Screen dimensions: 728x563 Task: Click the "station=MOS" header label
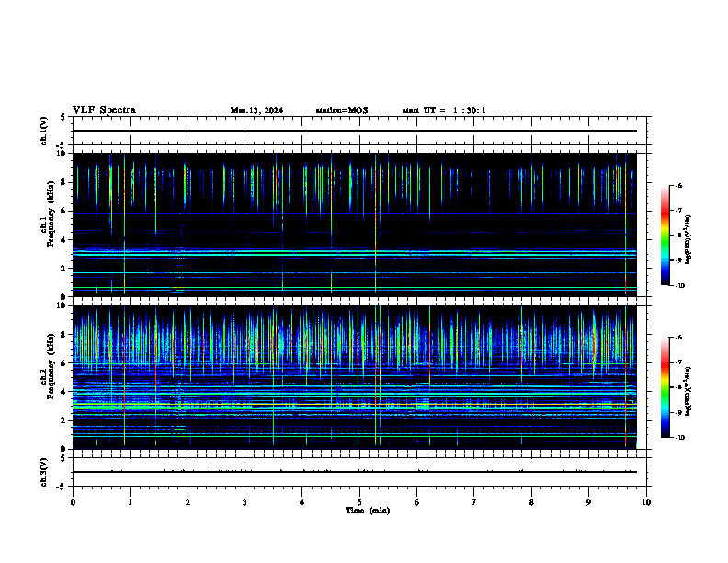coord(342,110)
